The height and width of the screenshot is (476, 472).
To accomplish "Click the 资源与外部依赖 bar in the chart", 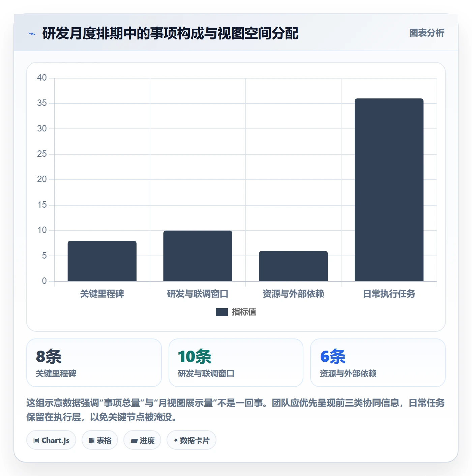I will [293, 266].
